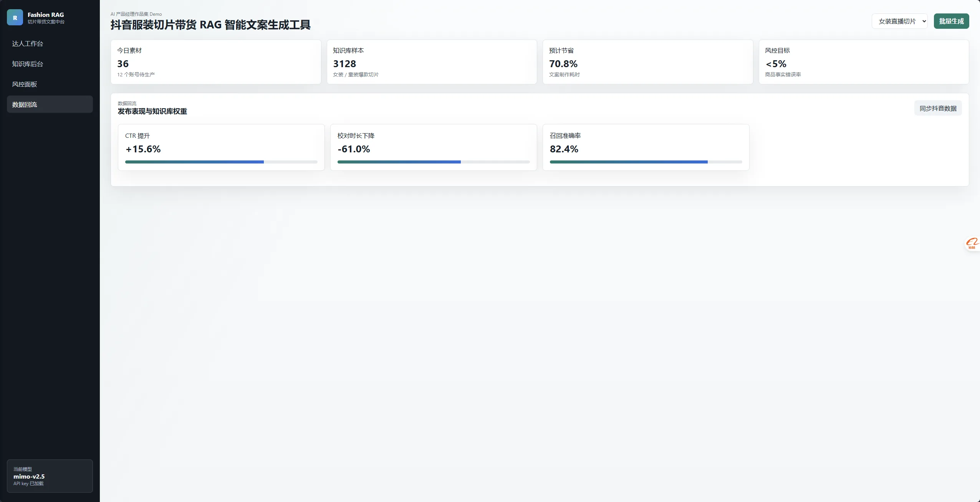Open the 风控面板 sidebar item
The width and height of the screenshot is (980, 502).
(50, 84)
